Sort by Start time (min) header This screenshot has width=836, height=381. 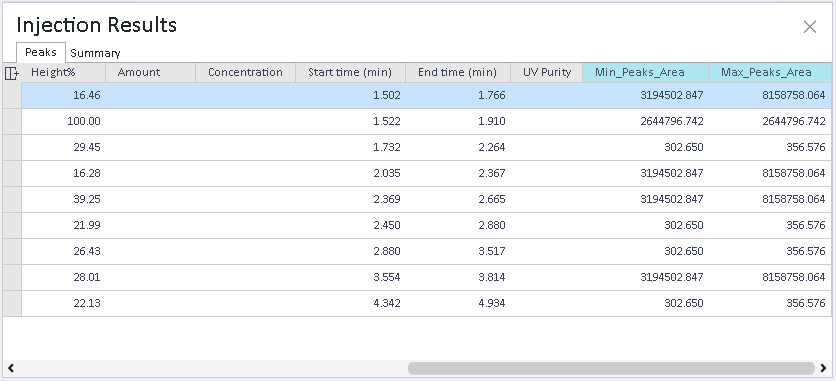point(350,72)
